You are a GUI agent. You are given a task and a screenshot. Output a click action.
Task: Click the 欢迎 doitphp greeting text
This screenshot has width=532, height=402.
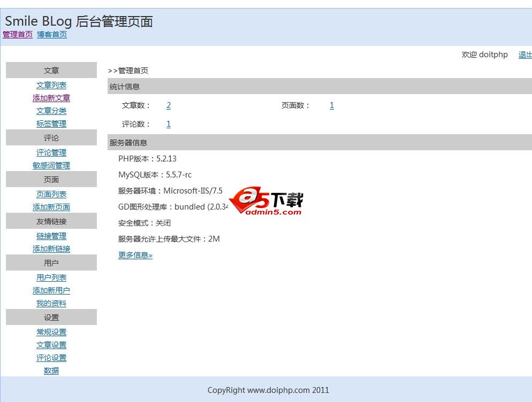(484, 55)
